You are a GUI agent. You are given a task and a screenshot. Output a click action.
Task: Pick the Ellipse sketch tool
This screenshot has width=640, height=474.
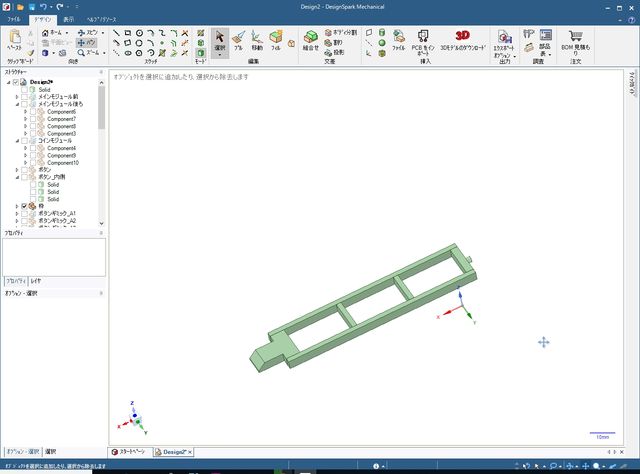pos(128,53)
